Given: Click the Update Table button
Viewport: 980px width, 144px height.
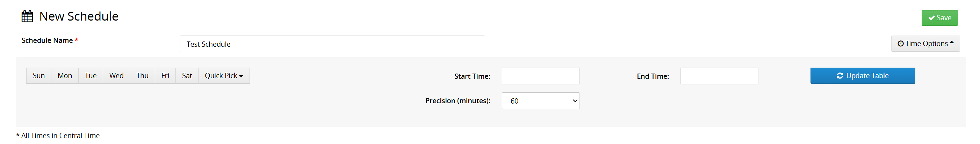Looking at the screenshot, I should click(x=863, y=76).
